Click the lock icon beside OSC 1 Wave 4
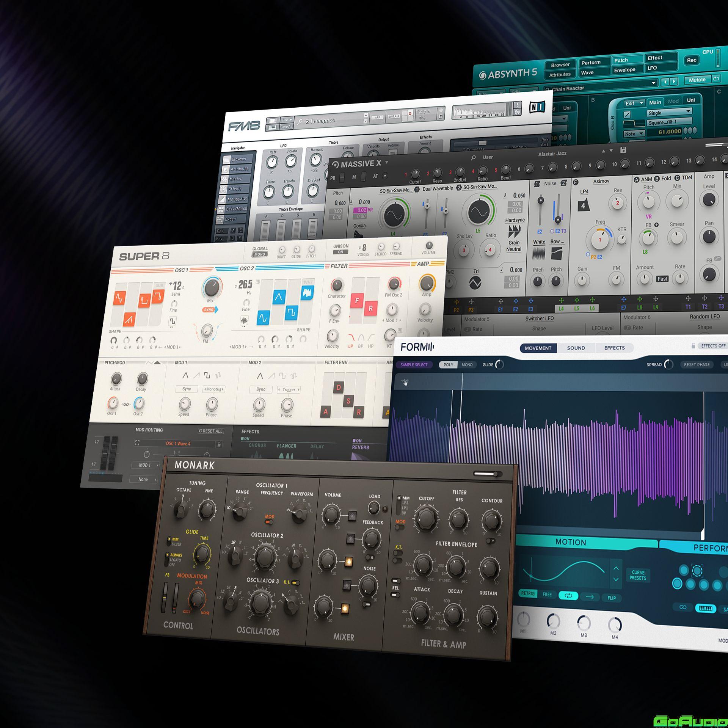The width and height of the screenshot is (728, 728). (x=219, y=444)
